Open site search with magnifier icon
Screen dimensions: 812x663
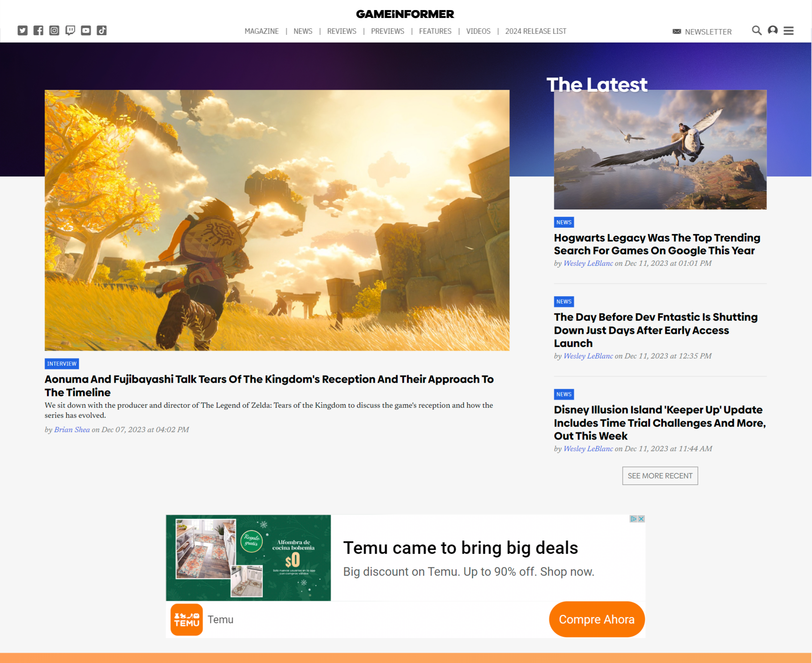[x=756, y=31]
